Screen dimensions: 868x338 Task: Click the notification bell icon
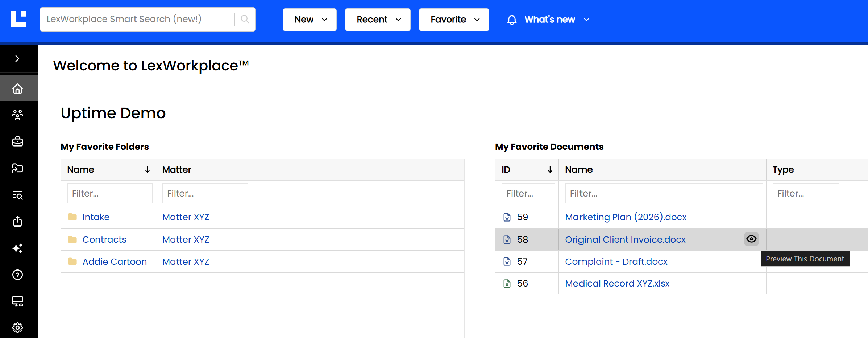[512, 20]
